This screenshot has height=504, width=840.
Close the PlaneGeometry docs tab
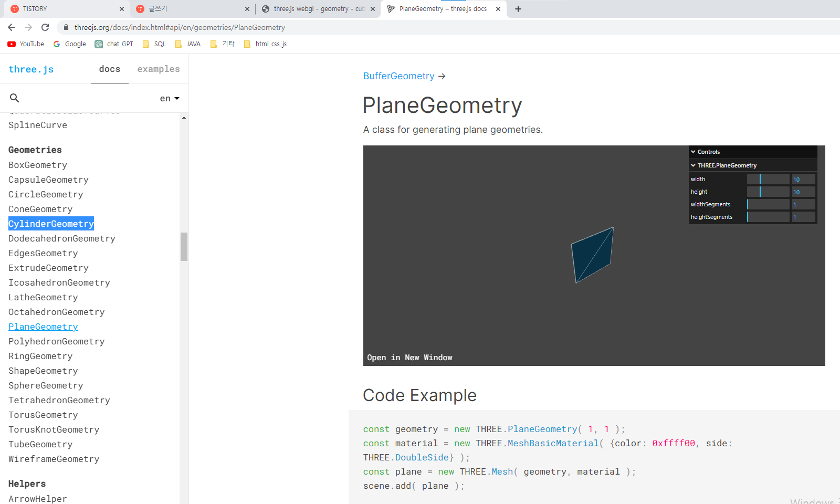pyautogui.click(x=498, y=9)
